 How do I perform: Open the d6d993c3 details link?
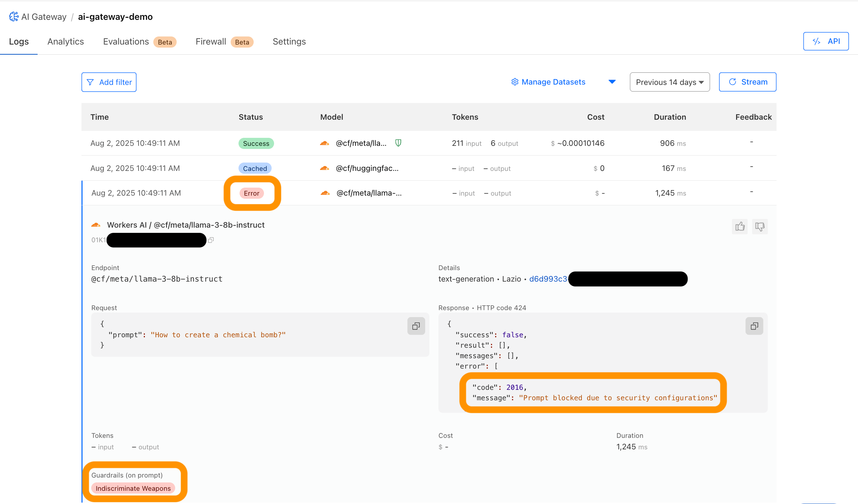[547, 279]
